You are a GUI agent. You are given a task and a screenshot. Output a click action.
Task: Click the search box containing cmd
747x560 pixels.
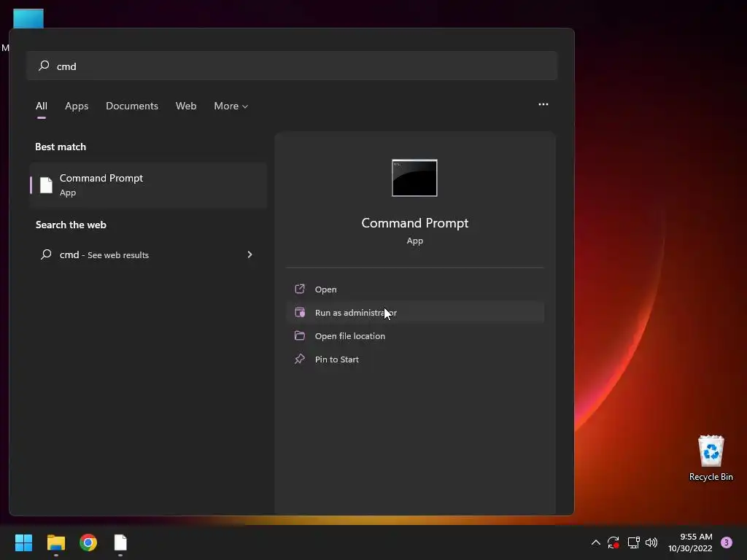[x=292, y=66]
